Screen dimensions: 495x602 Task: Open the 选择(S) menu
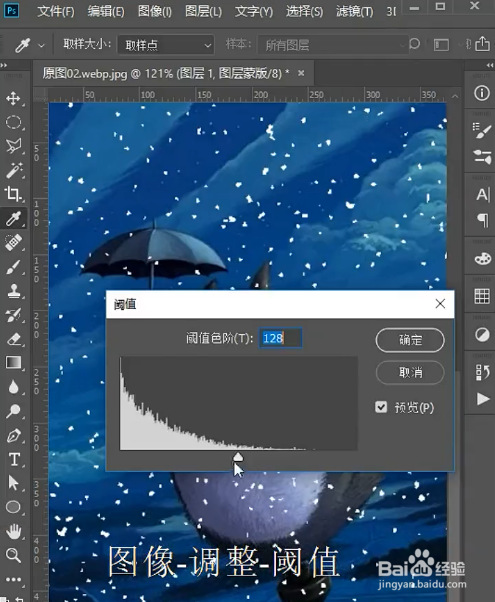[304, 12]
